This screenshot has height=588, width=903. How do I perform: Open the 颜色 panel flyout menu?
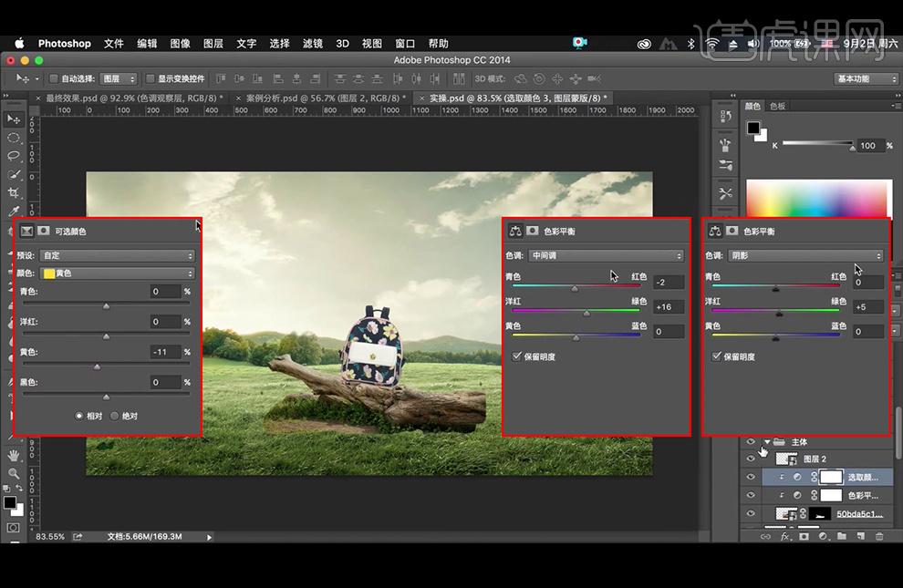coord(896,106)
